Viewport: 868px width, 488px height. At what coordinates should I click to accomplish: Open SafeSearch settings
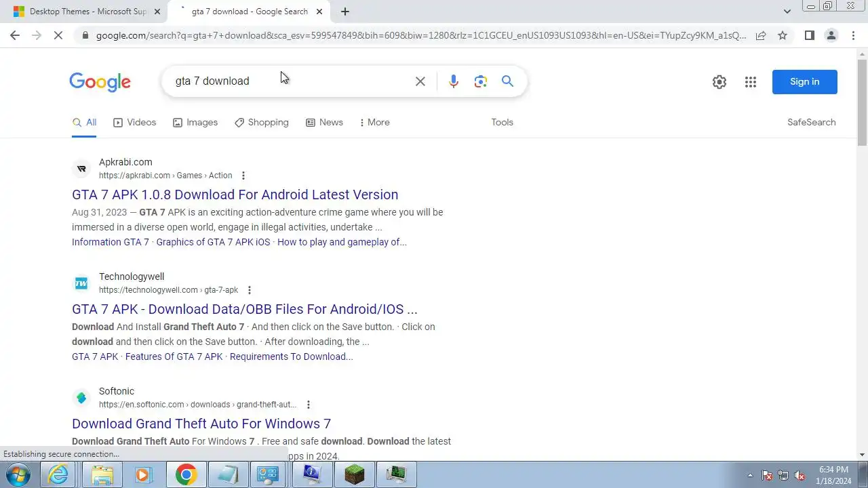(811, 123)
